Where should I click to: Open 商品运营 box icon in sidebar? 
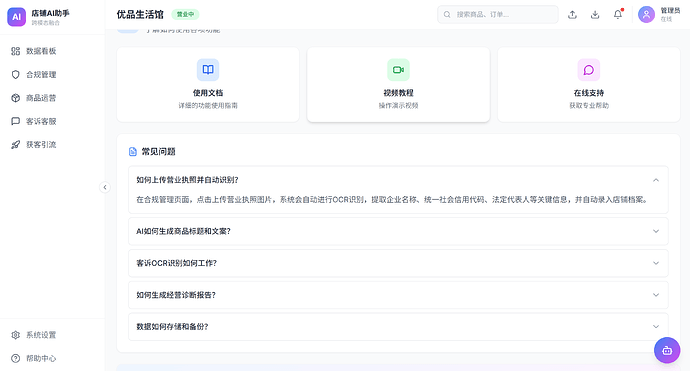click(15, 98)
